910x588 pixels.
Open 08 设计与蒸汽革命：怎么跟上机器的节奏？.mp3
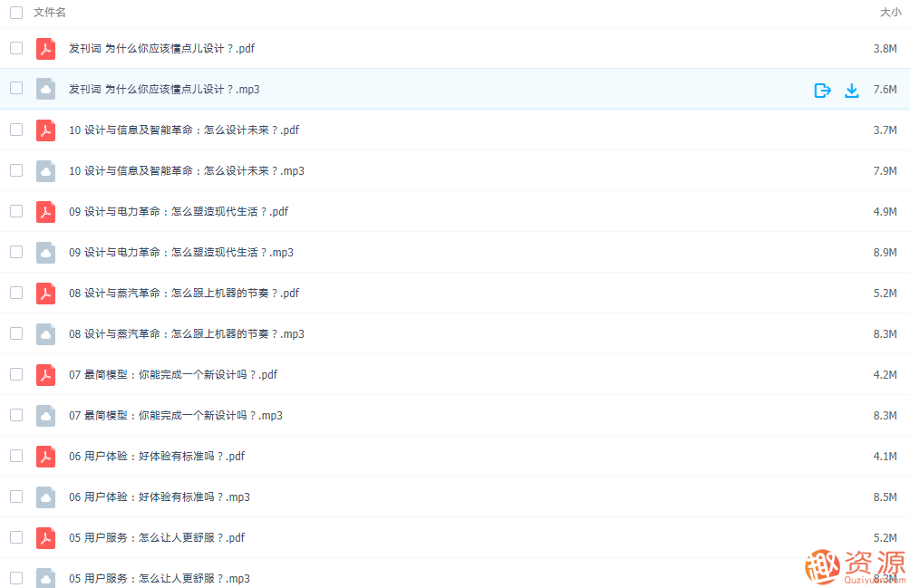point(187,334)
